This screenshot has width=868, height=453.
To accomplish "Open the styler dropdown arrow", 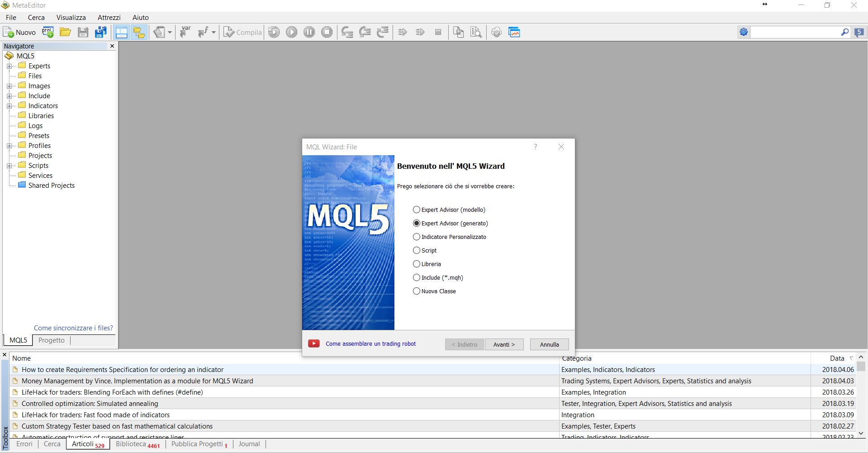I will [x=170, y=32].
